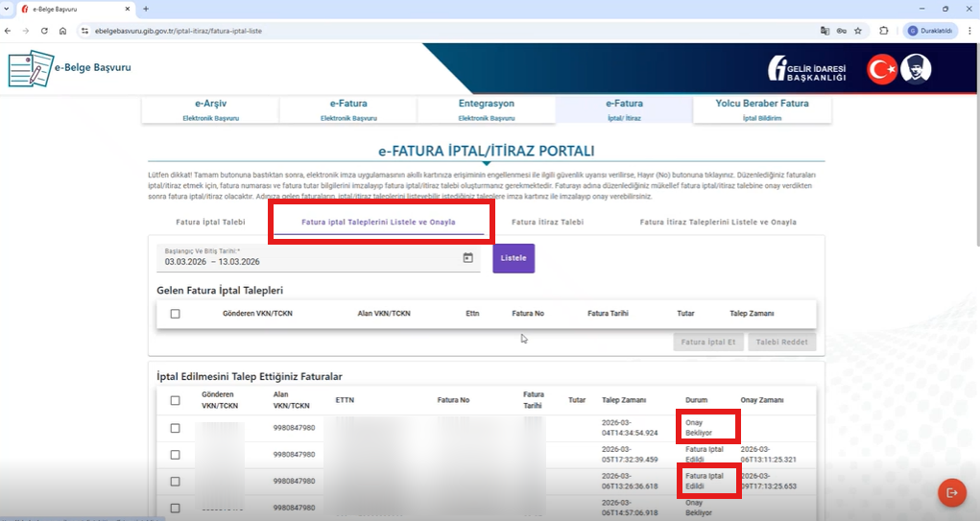The width and height of the screenshot is (980, 521).
Task: Click the orange logout floating icon
Action: point(952,493)
